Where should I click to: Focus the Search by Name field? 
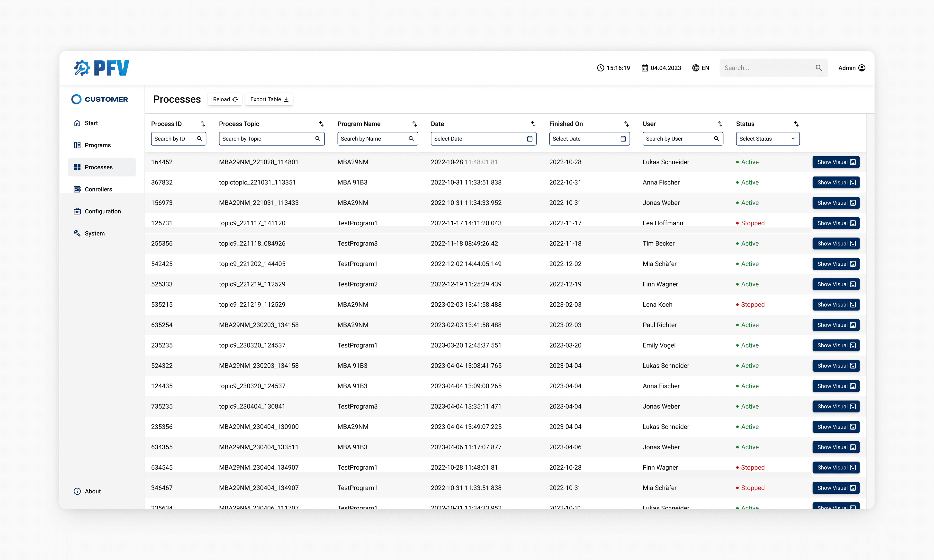click(x=377, y=139)
